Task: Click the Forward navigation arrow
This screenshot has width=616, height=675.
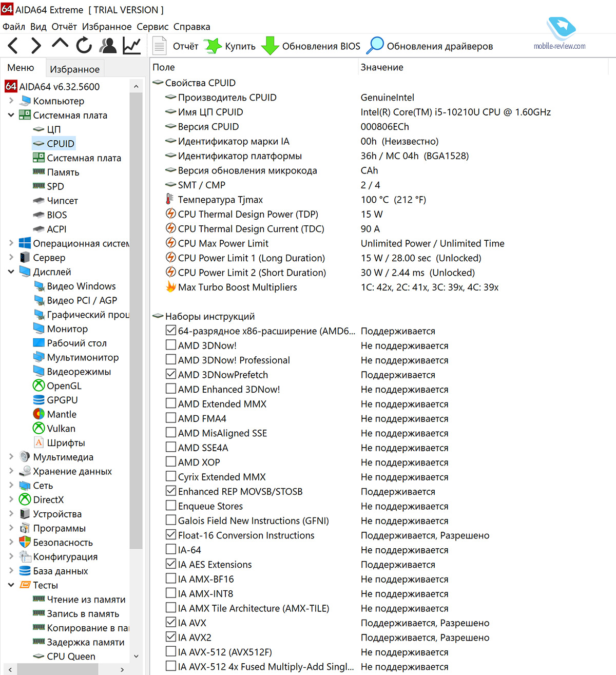Action: pyautogui.click(x=36, y=46)
